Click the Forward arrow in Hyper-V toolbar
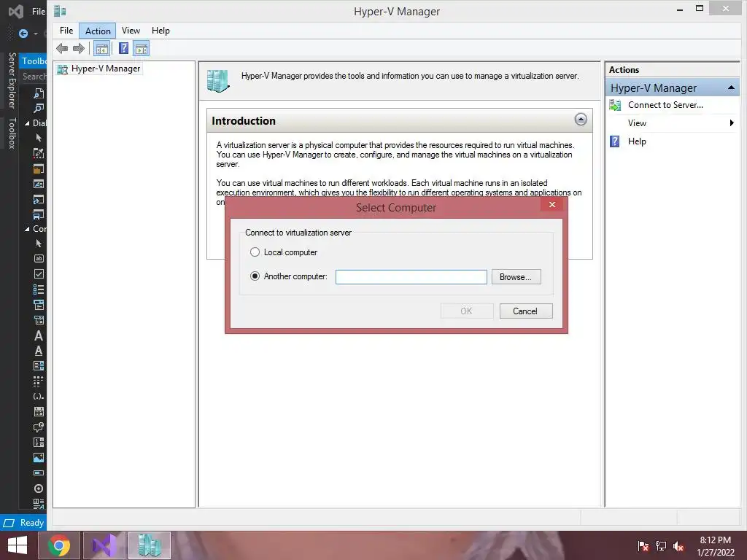747x560 pixels. coord(79,48)
